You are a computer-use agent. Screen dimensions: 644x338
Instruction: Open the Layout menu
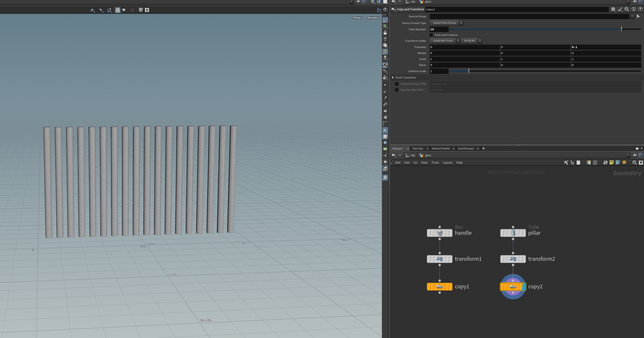click(447, 163)
